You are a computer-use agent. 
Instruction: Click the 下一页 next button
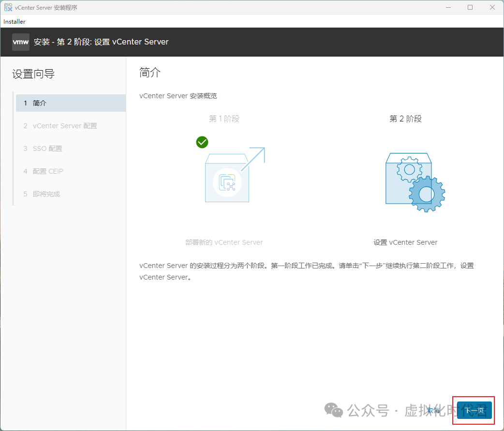click(474, 410)
